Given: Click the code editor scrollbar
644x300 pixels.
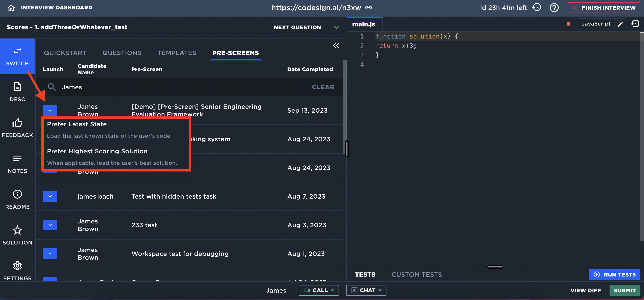Looking at the screenshot, I should pyautogui.click(x=642, y=136).
